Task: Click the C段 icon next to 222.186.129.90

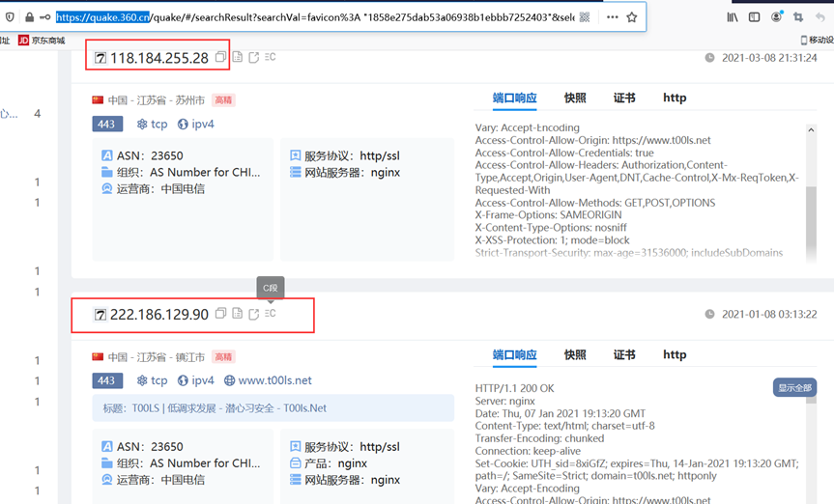Action: point(271,313)
